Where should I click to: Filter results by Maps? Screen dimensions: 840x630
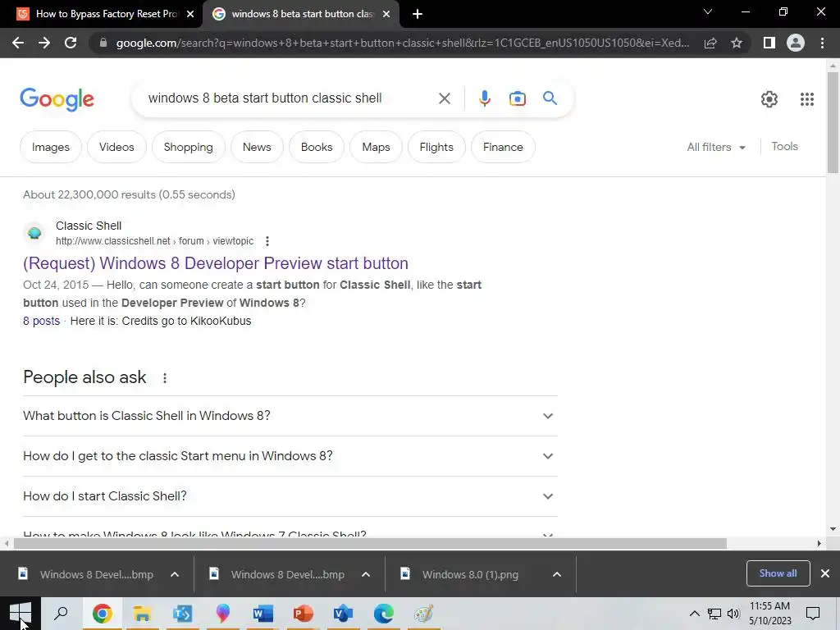click(376, 148)
